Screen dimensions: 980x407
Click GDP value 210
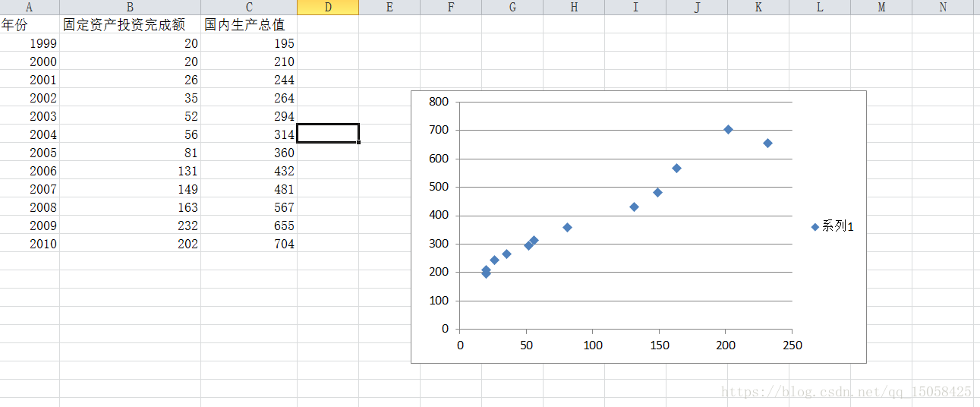[x=249, y=61]
